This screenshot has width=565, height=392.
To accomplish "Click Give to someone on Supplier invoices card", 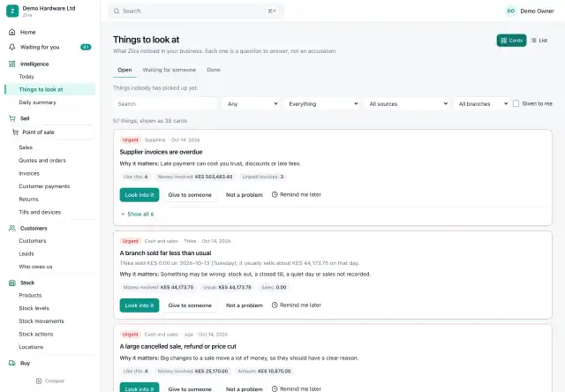I will click(x=190, y=195).
